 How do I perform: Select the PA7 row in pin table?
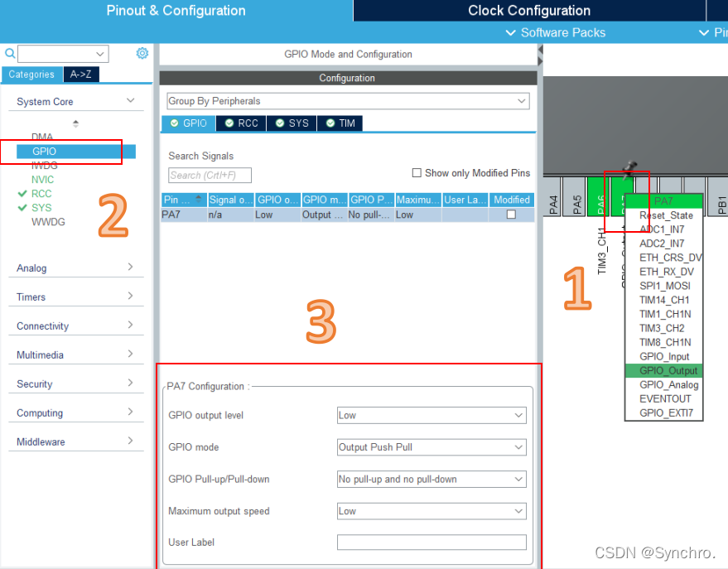coord(347,215)
